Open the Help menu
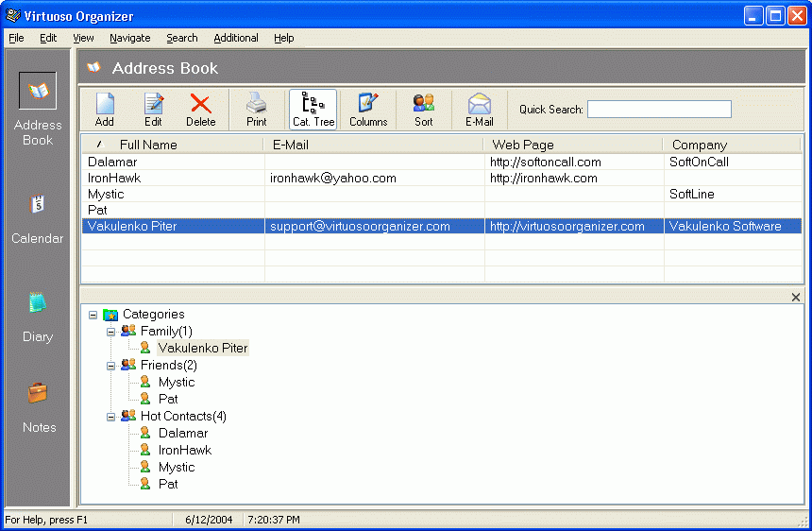Image resolution: width=812 pixels, height=531 pixels. [284, 38]
